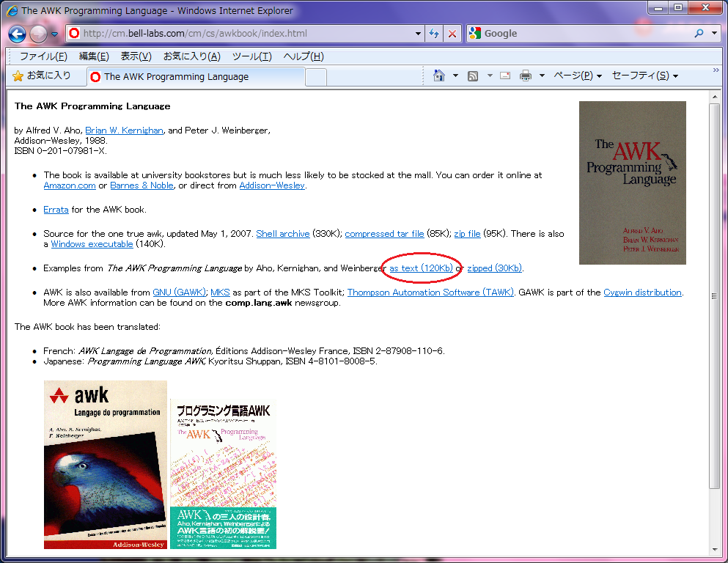This screenshot has height=563, width=728.
Task: Download the zip file link
Action: pos(467,234)
